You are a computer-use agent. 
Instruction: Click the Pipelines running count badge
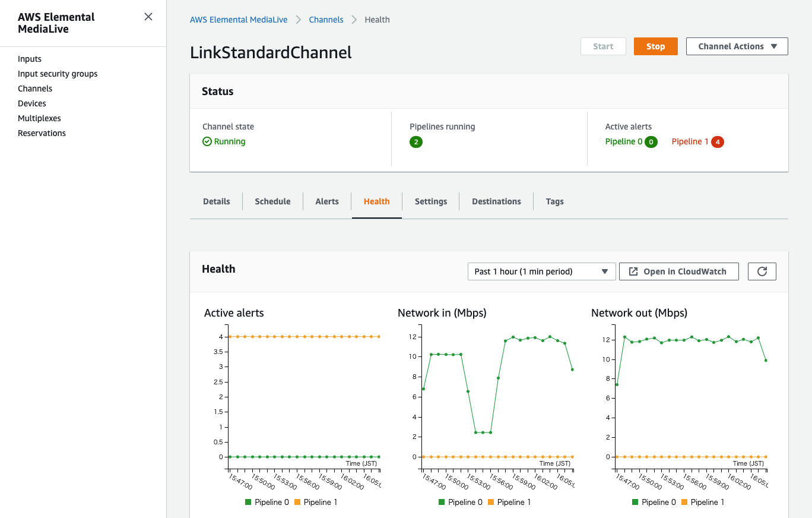[x=415, y=143]
